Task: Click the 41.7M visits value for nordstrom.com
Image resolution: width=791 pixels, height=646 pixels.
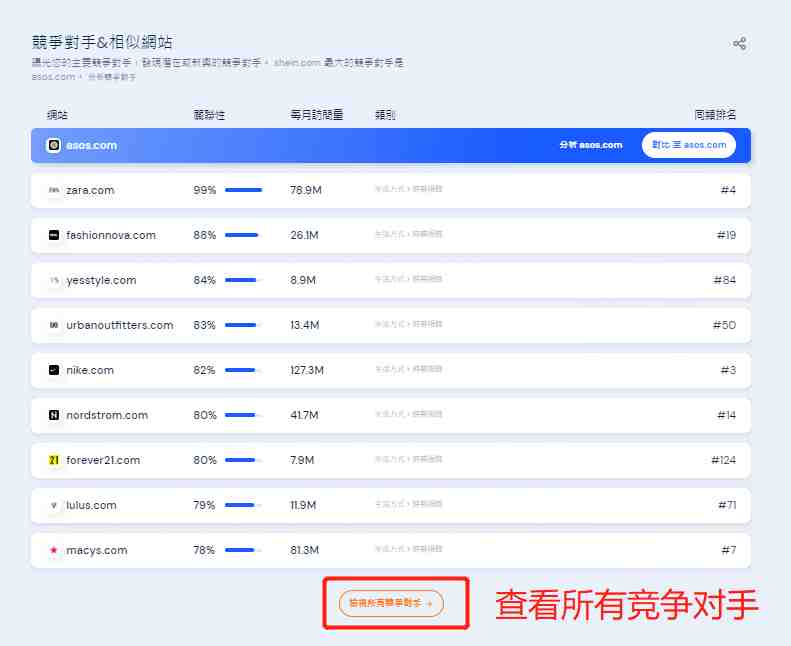Action: click(304, 415)
